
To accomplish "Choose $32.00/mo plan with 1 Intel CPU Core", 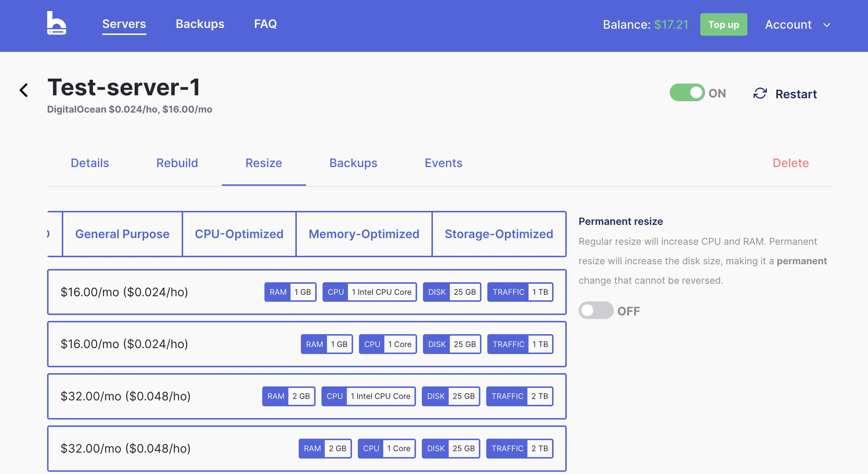I will click(307, 396).
